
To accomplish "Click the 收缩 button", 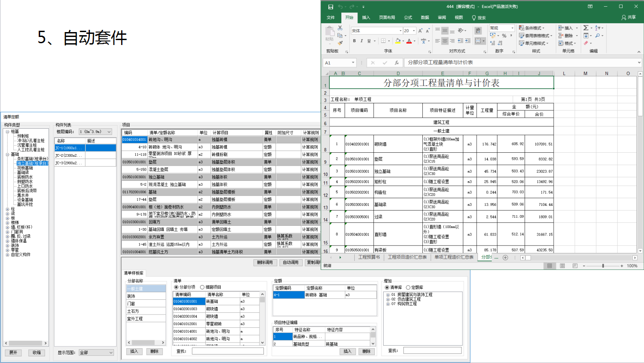I will pyautogui.click(x=36, y=353).
